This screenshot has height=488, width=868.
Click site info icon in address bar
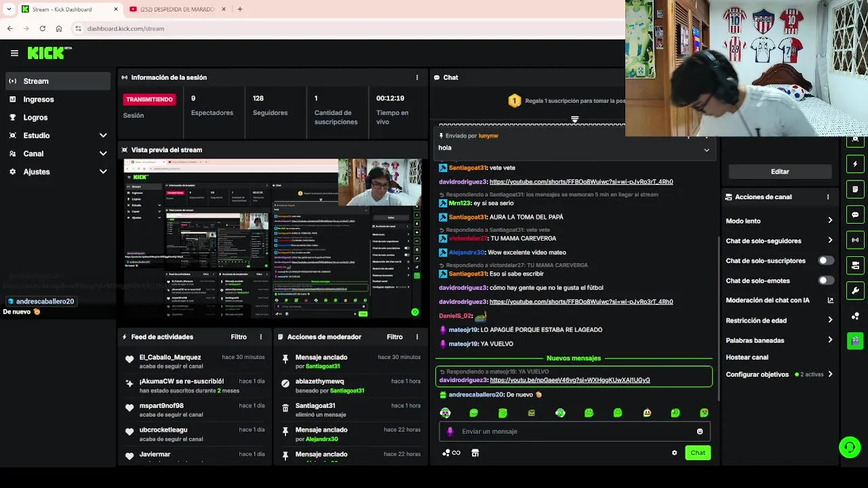pyautogui.click(x=79, y=28)
